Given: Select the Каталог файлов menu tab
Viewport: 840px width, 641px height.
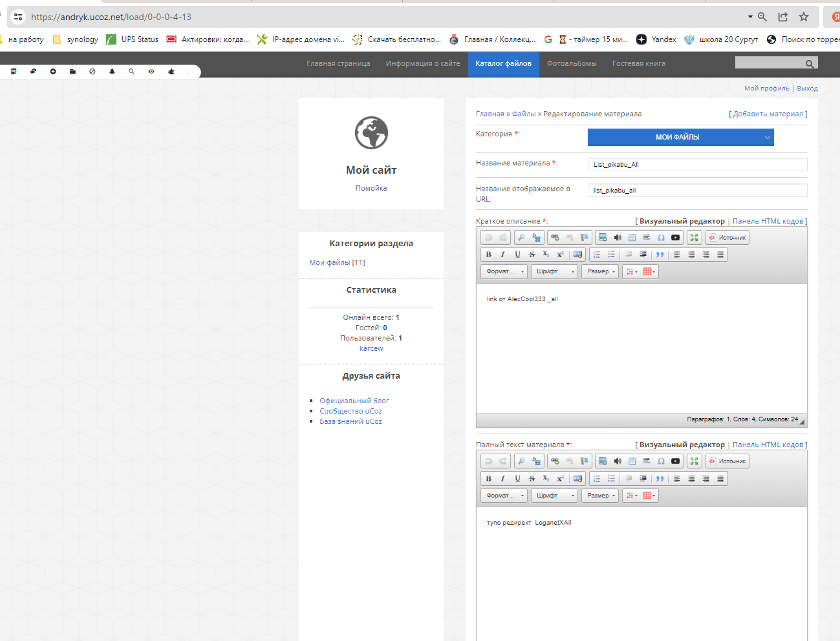Looking at the screenshot, I should coord(503,64).
